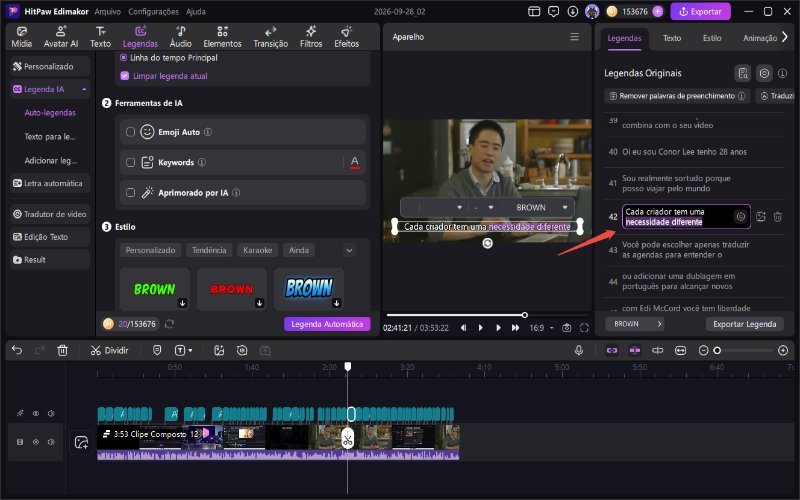Enable the Aprimorado por IA checkbox
The height and width of the screenshot is (500, 800).
130,192
